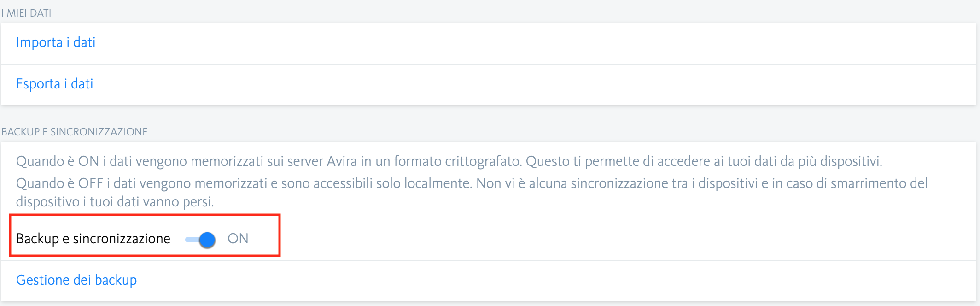Click the blue knob of the sync toggle
Image resolution: width=980 pixels, height=306 pixels.
coord(208,240)
